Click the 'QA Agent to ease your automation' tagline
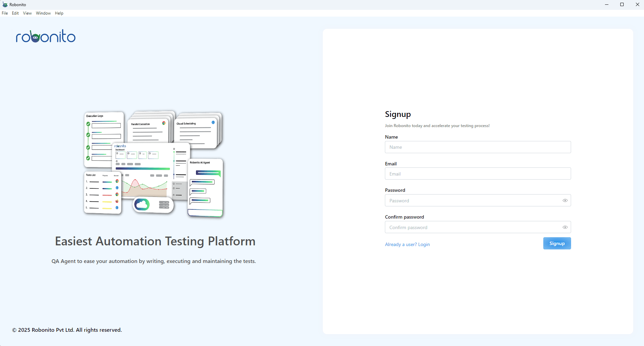The height and width of the screenshot is (346, 644). pyautogui.click(x=154, y=261)
